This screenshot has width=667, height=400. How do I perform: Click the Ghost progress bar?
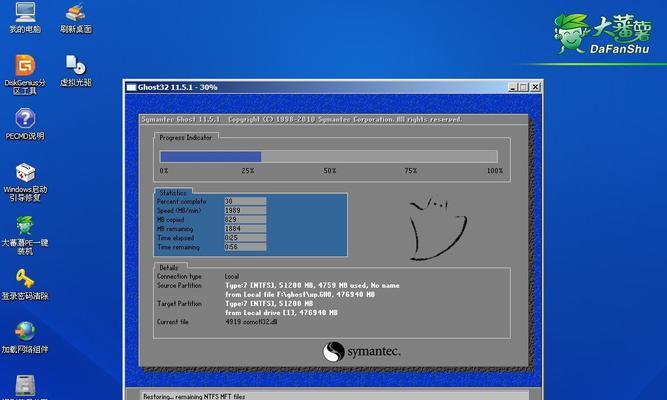point(328,157)
